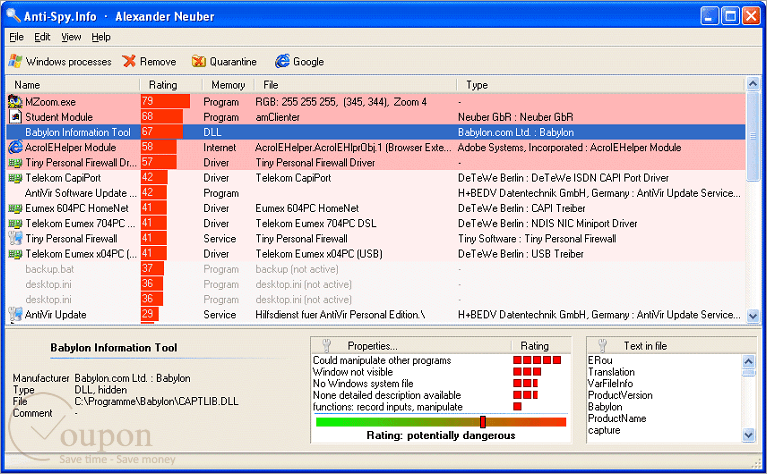This screenshot has width=767, height=474.
Task: Click the Eumex 604PC HomeNet driver icon
Action: point(15,208)
